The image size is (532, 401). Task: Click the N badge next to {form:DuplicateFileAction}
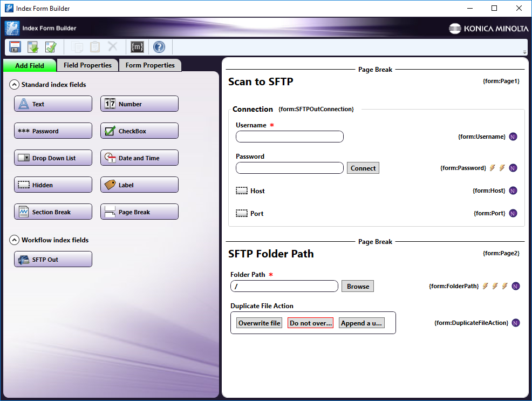click(x=516, y=323)
